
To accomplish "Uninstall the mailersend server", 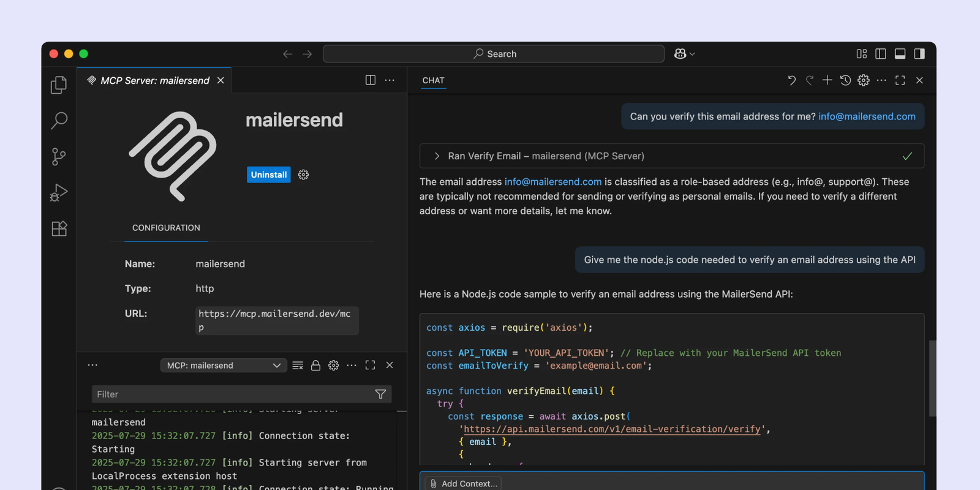I will 268,175.
